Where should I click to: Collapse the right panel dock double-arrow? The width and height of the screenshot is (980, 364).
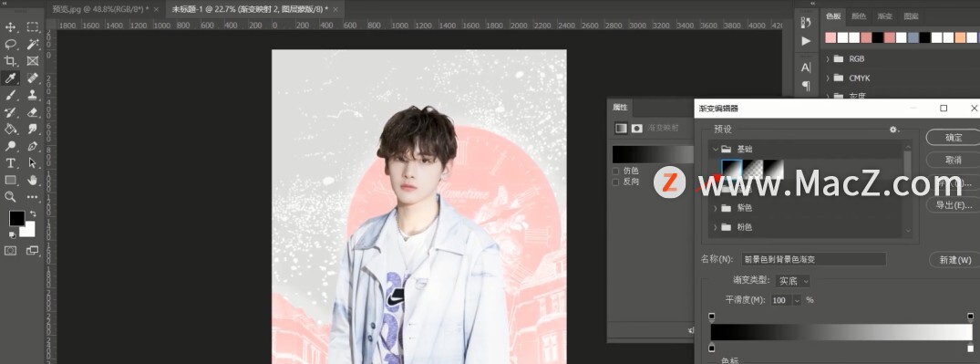tap(813, 3)
